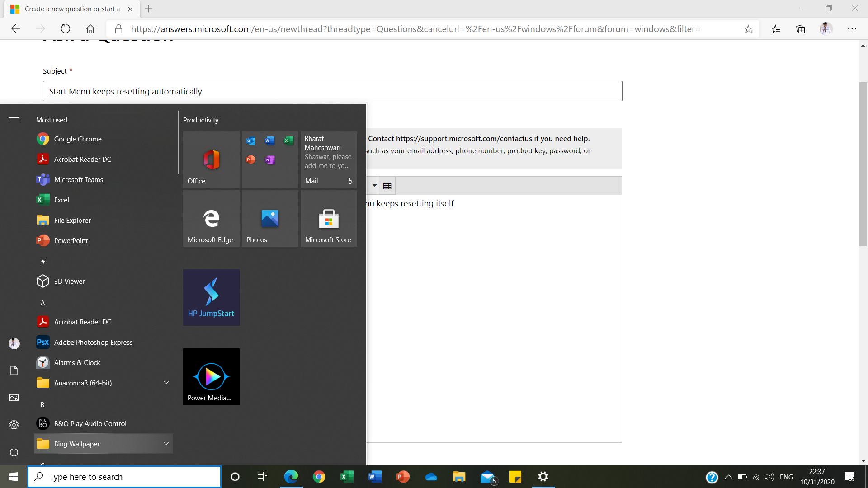Open Excel in the Most used list
The image size is (868, 488).
(x=103, y=200)
